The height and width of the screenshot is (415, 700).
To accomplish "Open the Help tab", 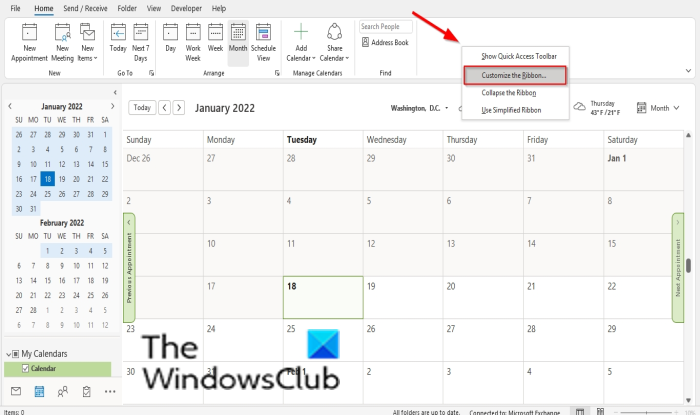I will click(x=219, y=8).
